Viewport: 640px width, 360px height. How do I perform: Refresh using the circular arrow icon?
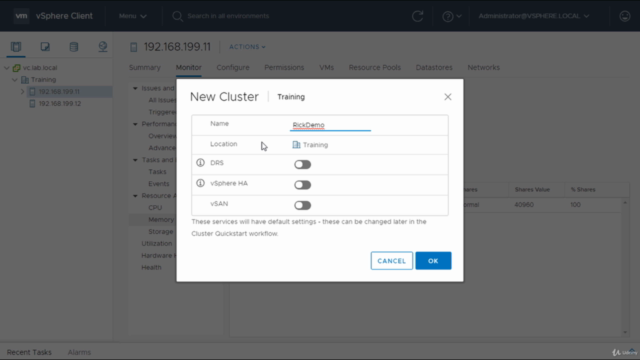418,16
